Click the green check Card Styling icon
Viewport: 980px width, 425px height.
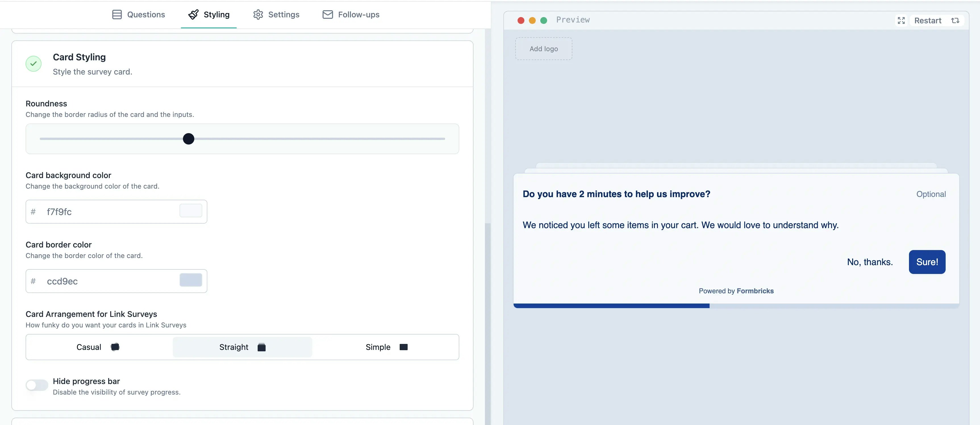pyautogui.click(x=34, y=64)
